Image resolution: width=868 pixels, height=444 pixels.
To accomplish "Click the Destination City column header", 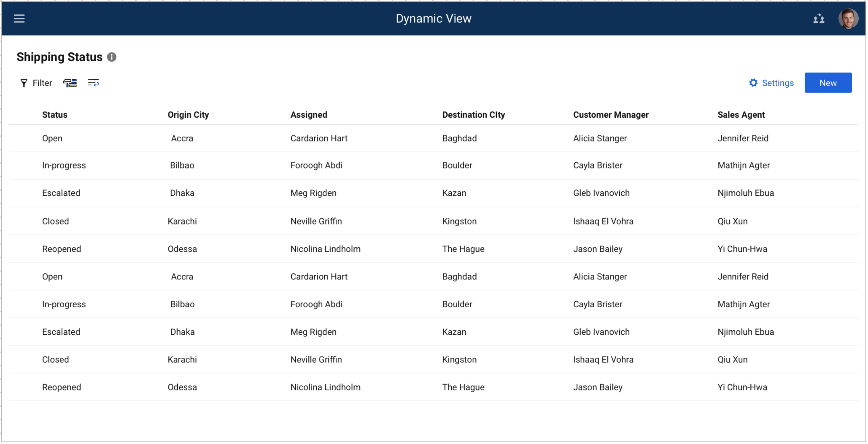I will pyautogui.click(x=473, y=115).
